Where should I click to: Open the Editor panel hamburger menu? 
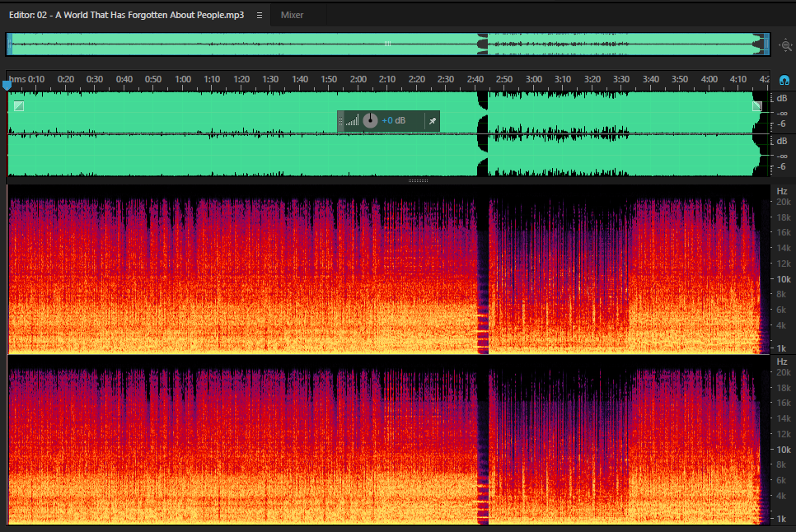click(x=260, y=15)
